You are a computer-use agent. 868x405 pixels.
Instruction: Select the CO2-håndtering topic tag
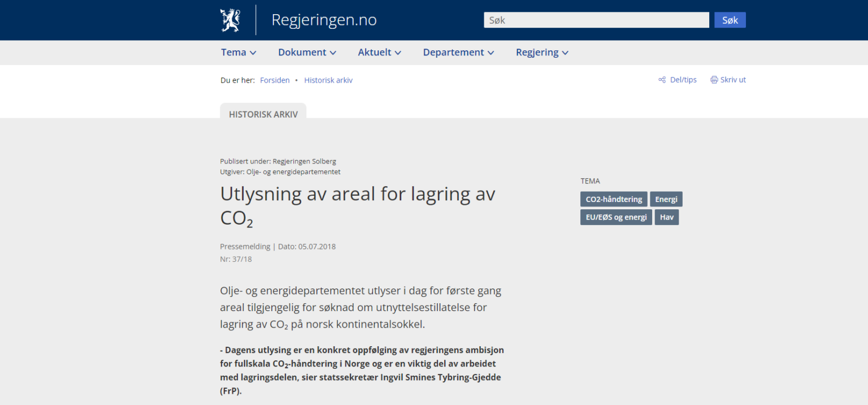coord(613,199)
